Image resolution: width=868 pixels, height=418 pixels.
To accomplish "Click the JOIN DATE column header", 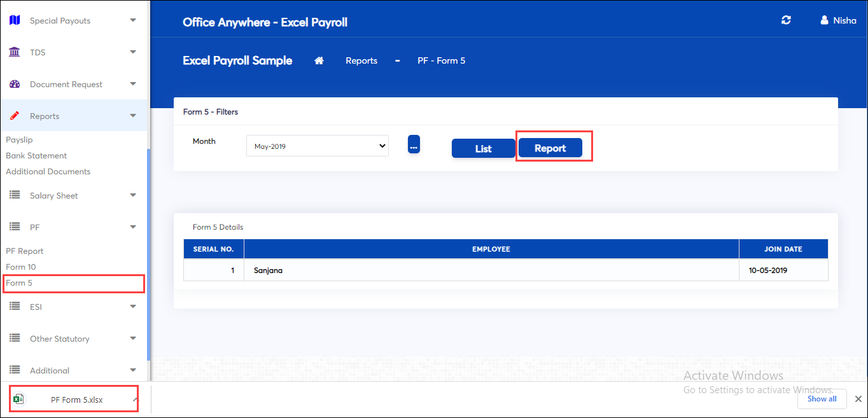I will click(783, 249).
